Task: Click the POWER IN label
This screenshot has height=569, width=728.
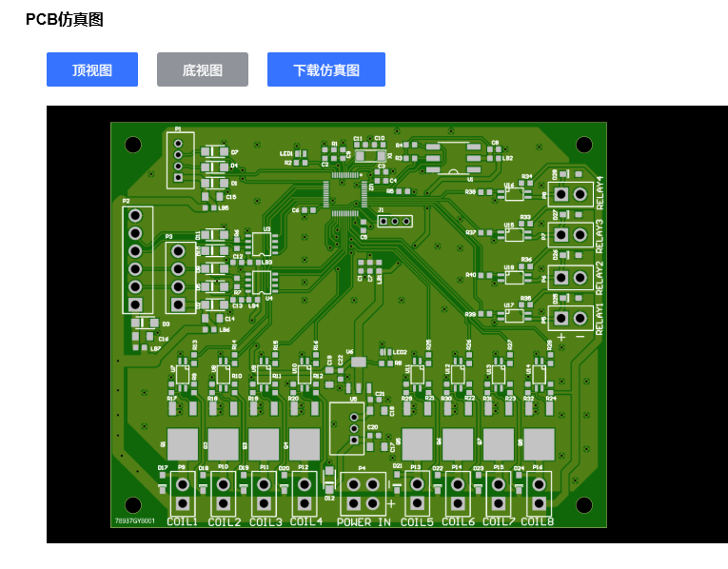Action: (364, 522)
